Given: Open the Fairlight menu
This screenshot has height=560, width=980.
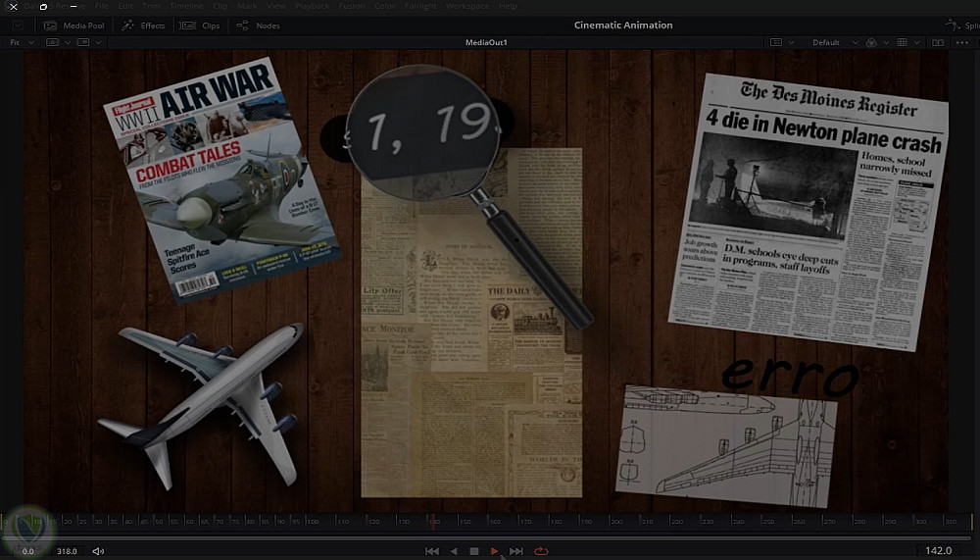Looking at the screenshot, I should pos(420,6).
